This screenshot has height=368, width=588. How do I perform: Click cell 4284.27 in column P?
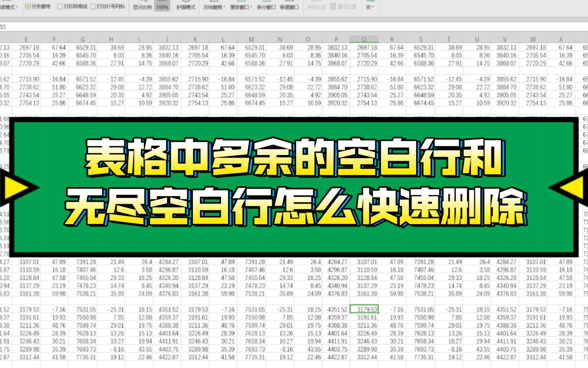click(336, 262)
